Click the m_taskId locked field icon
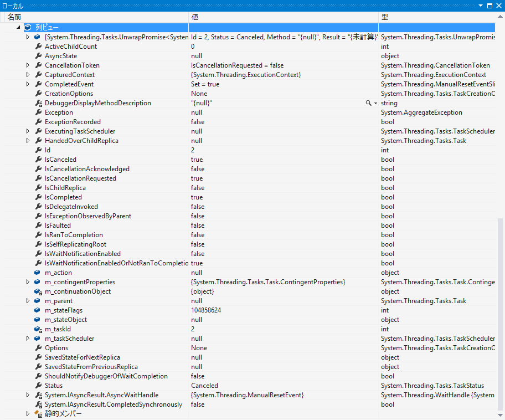505x420 pixels. [x=38, y=330]
